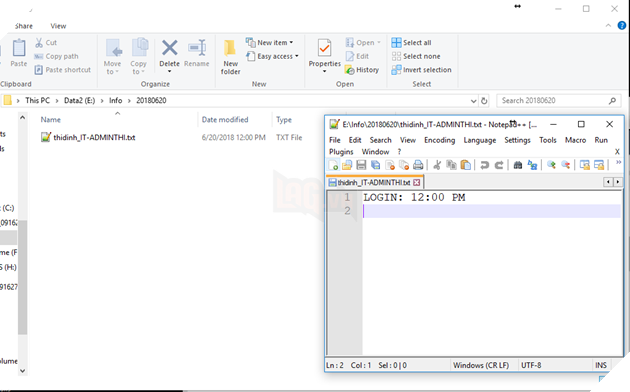Click Invert selection in Explorer ribbon
The height and width of the screenshot is (392, 630).
click(x=421, y=70)
